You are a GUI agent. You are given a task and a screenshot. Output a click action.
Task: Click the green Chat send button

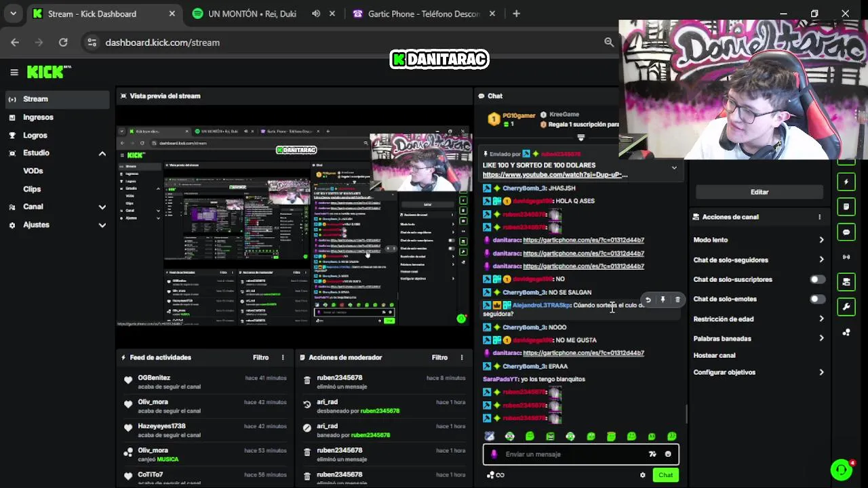coord(665,475)
